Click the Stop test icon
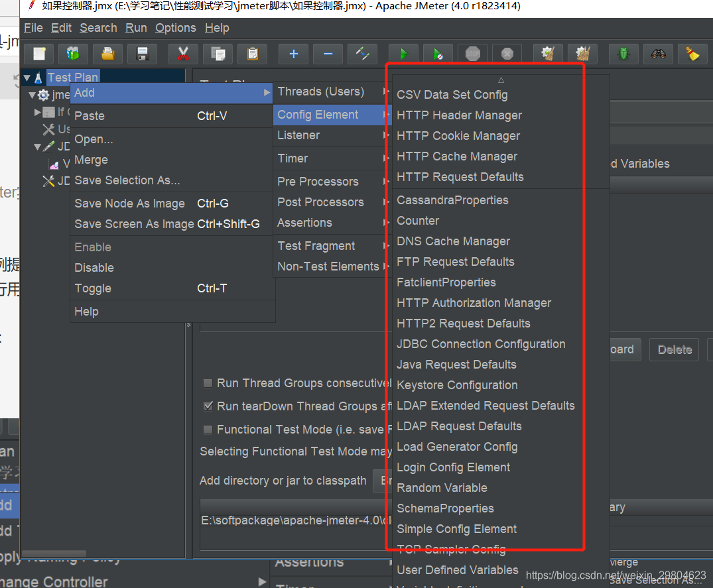 [x=472, y=54]
